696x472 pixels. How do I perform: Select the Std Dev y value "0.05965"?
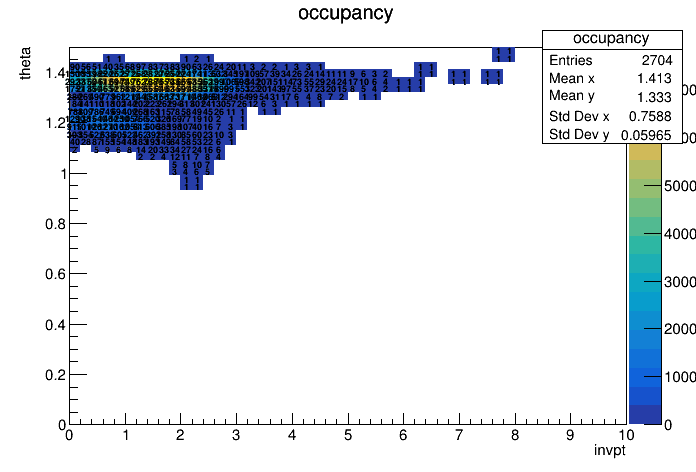(646, 135)
